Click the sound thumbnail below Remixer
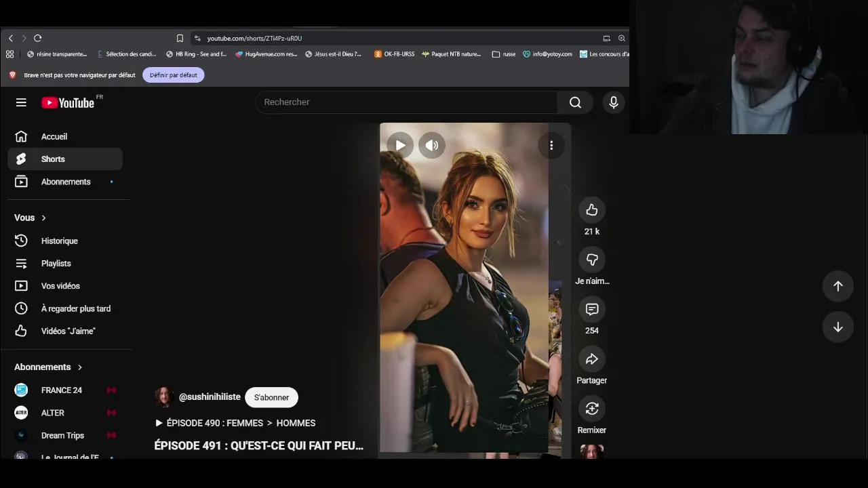Screen dimensions: 868x488 click(592, 451)
